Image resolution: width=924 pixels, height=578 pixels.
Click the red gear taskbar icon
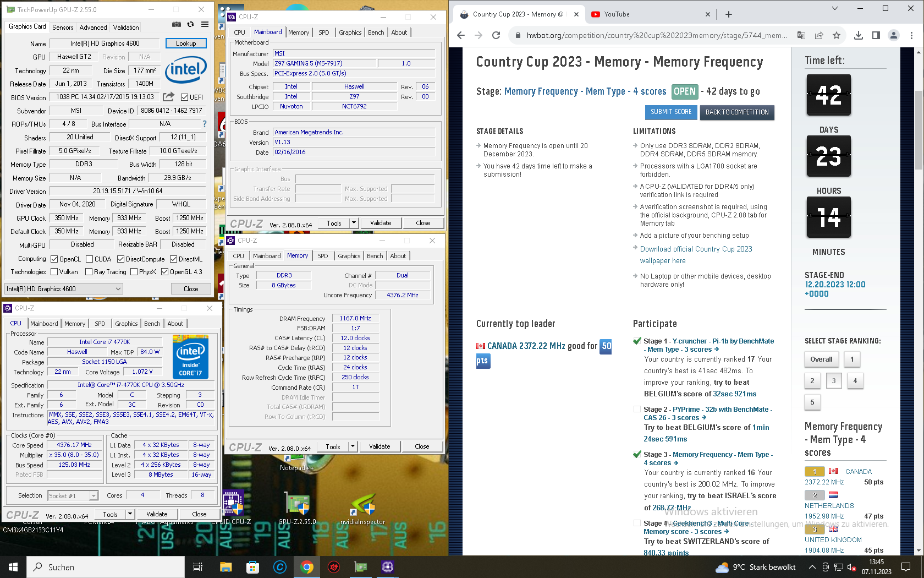(x=334, y=567)
